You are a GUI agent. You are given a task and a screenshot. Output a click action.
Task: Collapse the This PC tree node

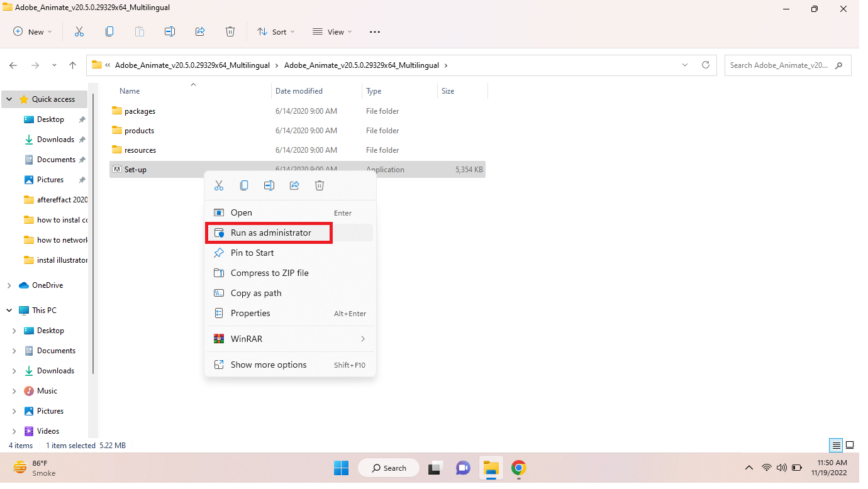point(9,310)
